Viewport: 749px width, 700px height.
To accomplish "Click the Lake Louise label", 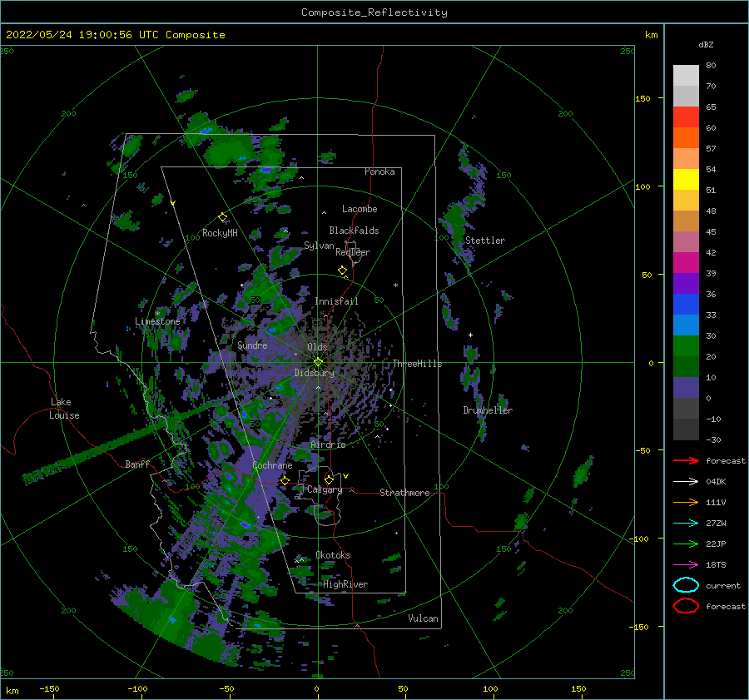I will [64, 409].
